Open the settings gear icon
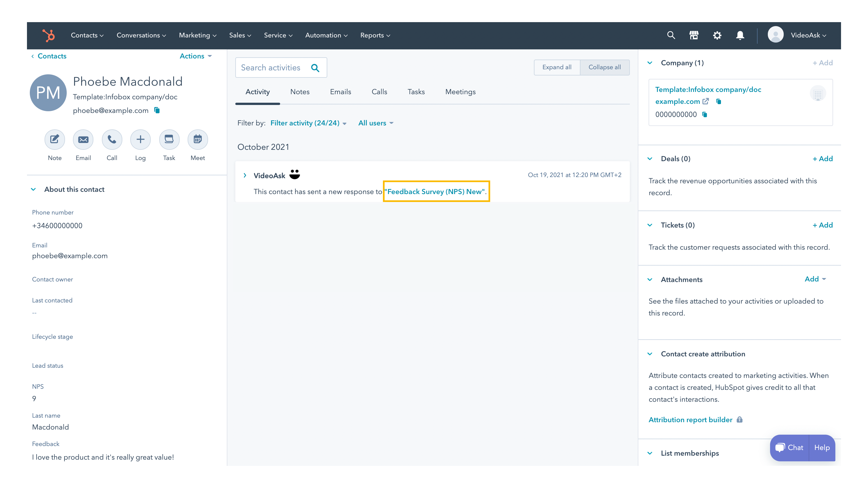 [x=717, y=35]
